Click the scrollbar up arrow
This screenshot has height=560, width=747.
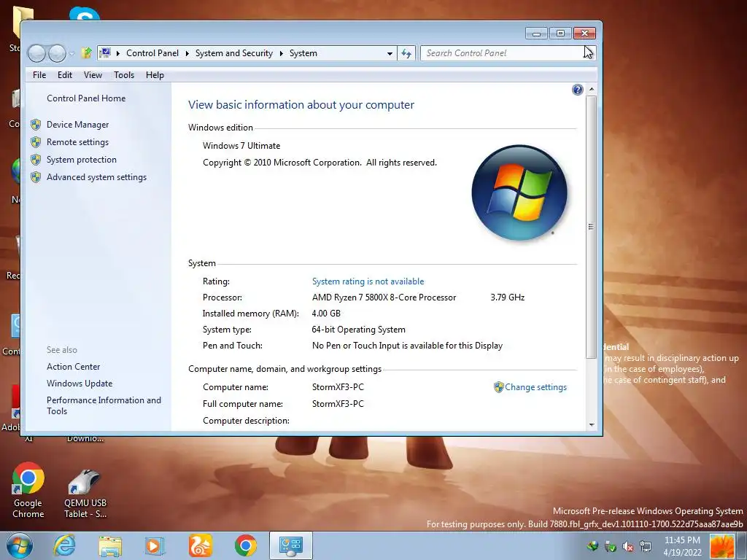point(591,89)
